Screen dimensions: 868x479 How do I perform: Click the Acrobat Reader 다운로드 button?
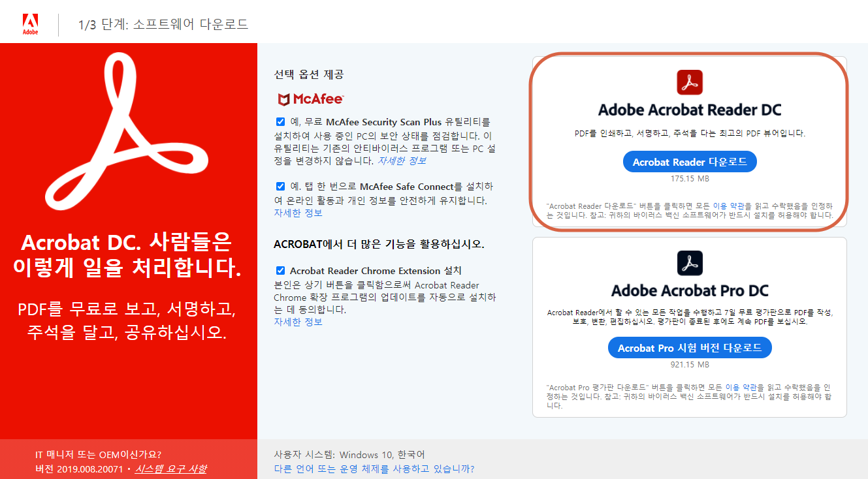(690, 162)
